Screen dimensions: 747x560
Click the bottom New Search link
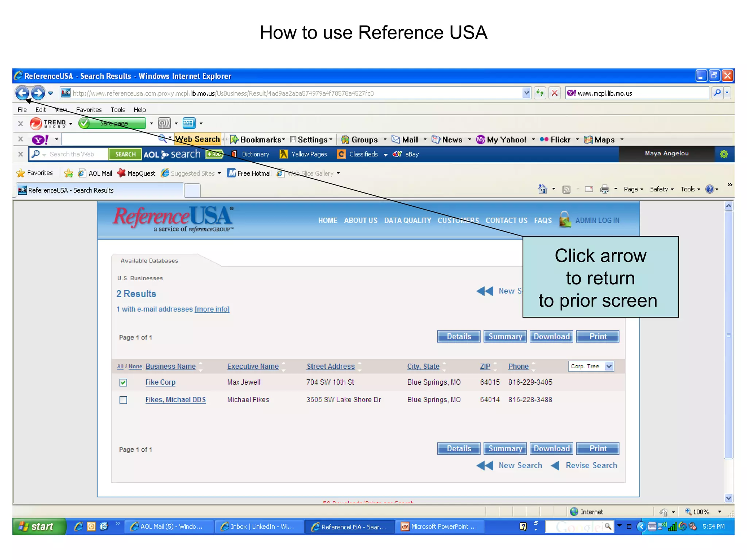pyautogui.click(x=520, y=466)
